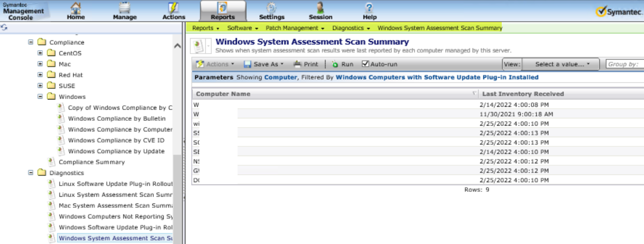The height and width of the screenshot is (244, 644).
Task: Open the Help question mark icon
Action: click(369, 8)
